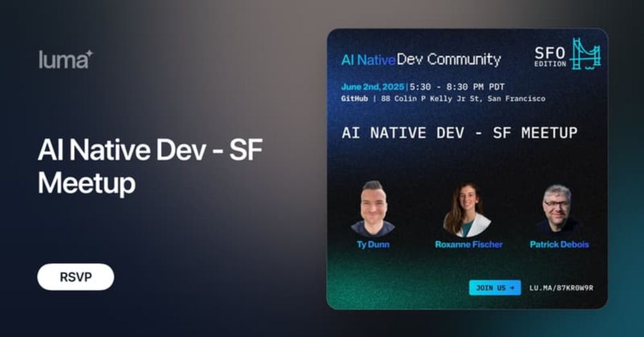Viewport: 644px width, 337px height.
Task: Open the LU.MA/87KR0W9R link
Action: (x=561, y=288)
